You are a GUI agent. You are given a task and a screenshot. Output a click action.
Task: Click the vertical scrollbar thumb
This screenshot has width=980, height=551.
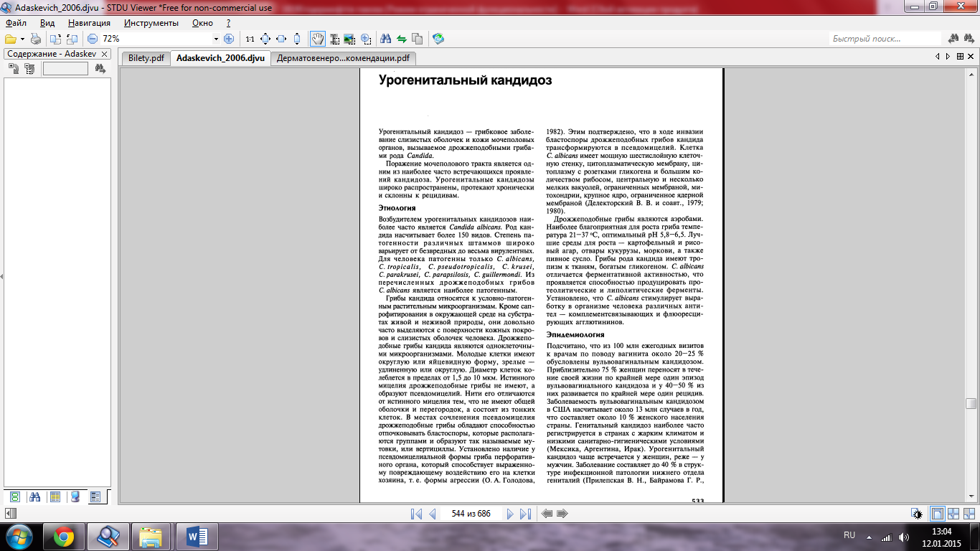[x=971, y=404]
